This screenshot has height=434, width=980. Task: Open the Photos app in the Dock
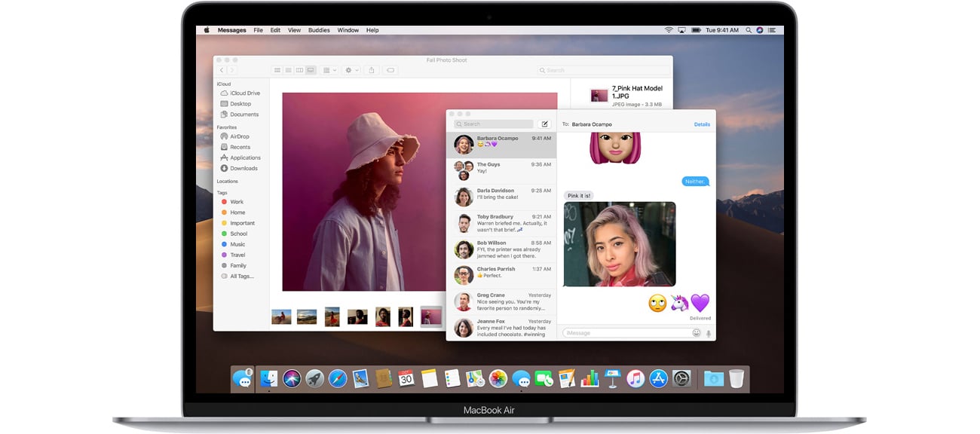(x=498, y=378)
